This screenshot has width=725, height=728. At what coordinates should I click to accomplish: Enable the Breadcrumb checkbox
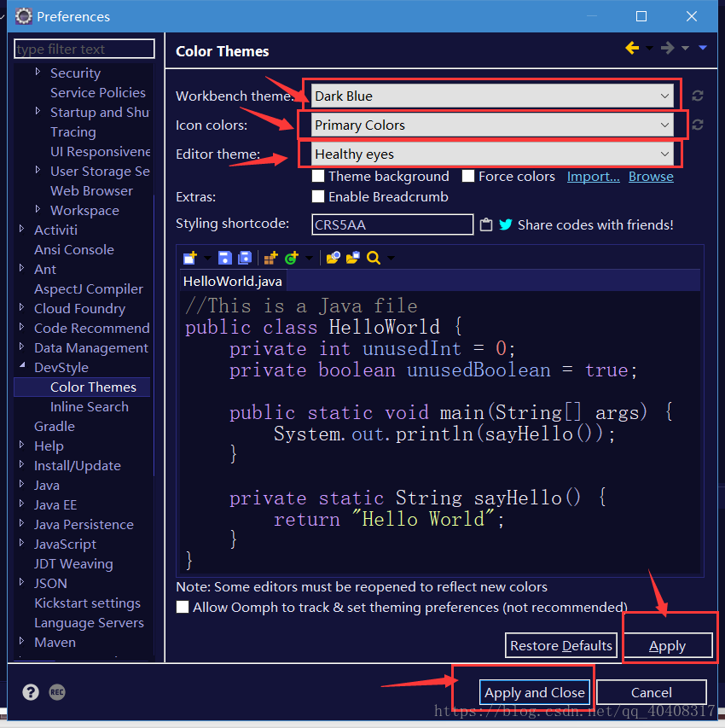tap(318, 197)
